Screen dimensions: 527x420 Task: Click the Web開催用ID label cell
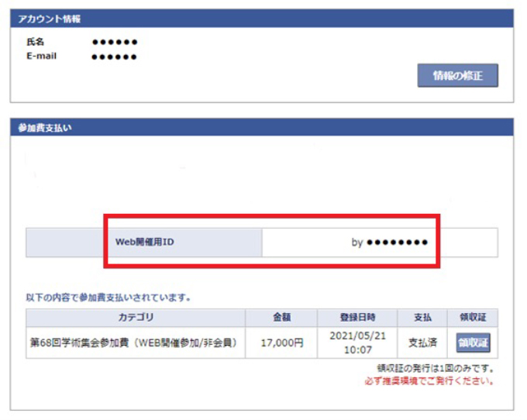(145, 243)
